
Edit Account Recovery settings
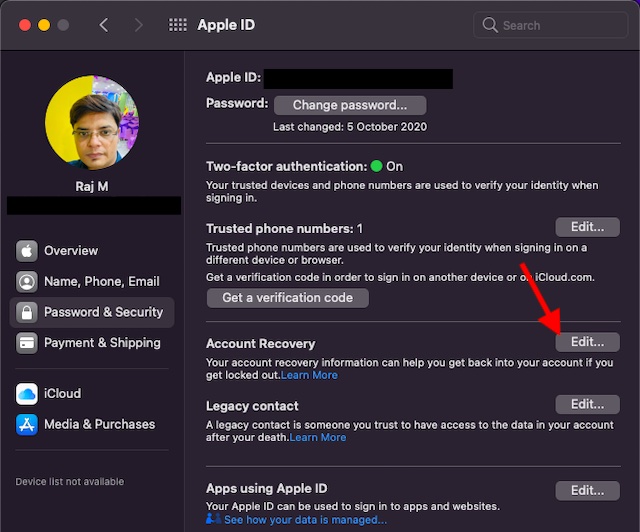tap(587, 342)
